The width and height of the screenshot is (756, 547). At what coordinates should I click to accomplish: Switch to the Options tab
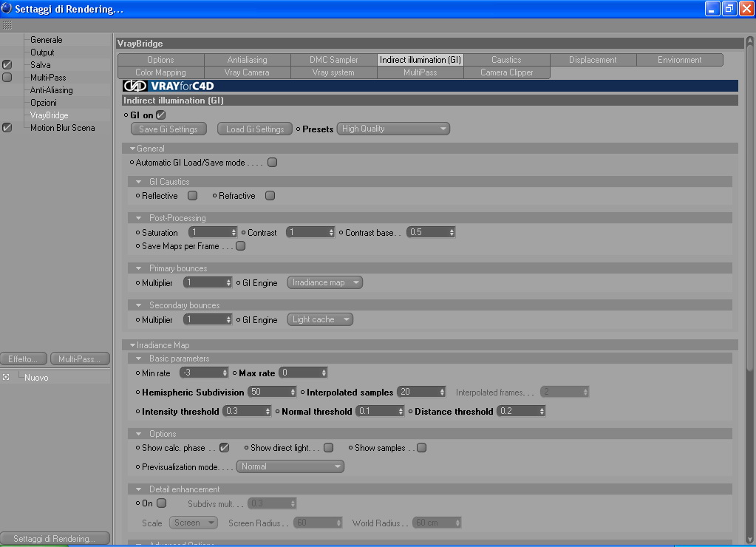[x=160, y=60]
